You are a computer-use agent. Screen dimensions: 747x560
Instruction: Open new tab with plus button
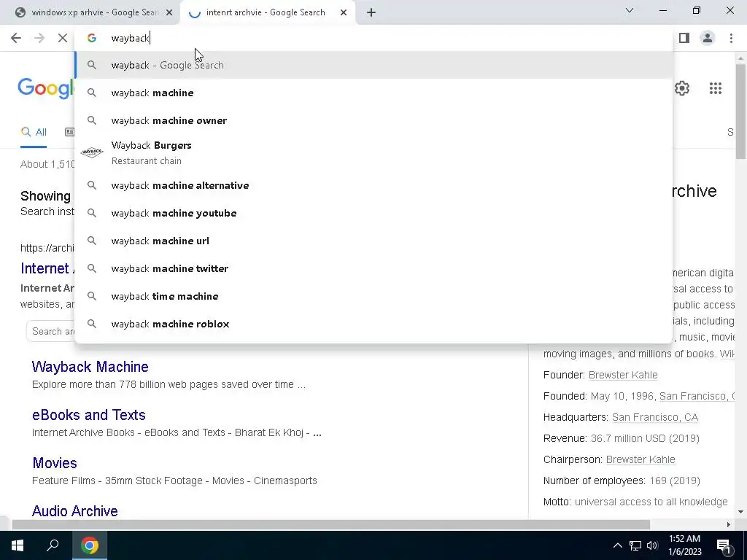click(x=371, y=12)
